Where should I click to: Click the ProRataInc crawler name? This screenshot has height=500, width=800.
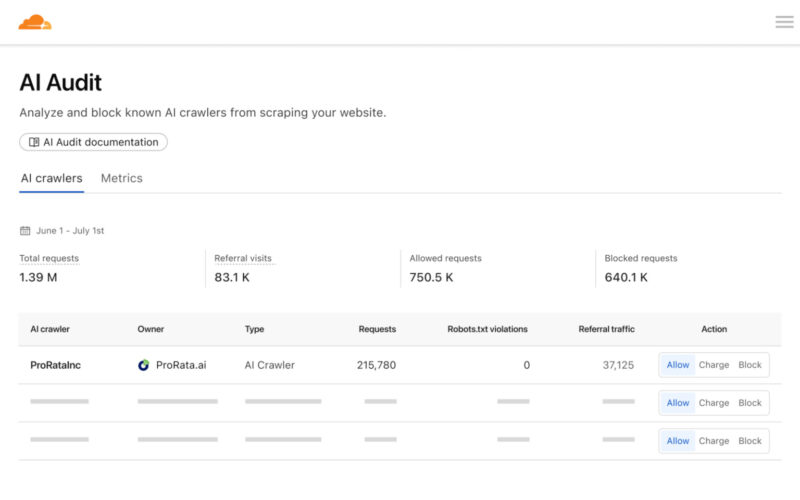(55, 365)
